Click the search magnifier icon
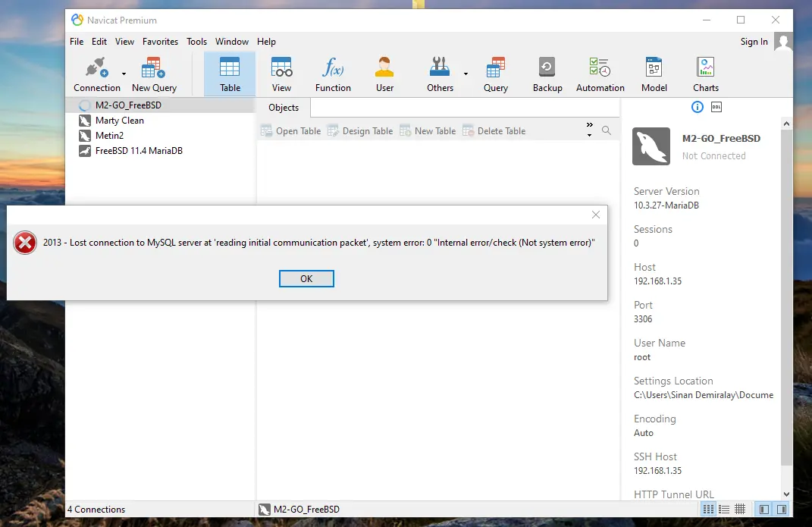Screen dimensions: 812x527 (x=607, y=130)
